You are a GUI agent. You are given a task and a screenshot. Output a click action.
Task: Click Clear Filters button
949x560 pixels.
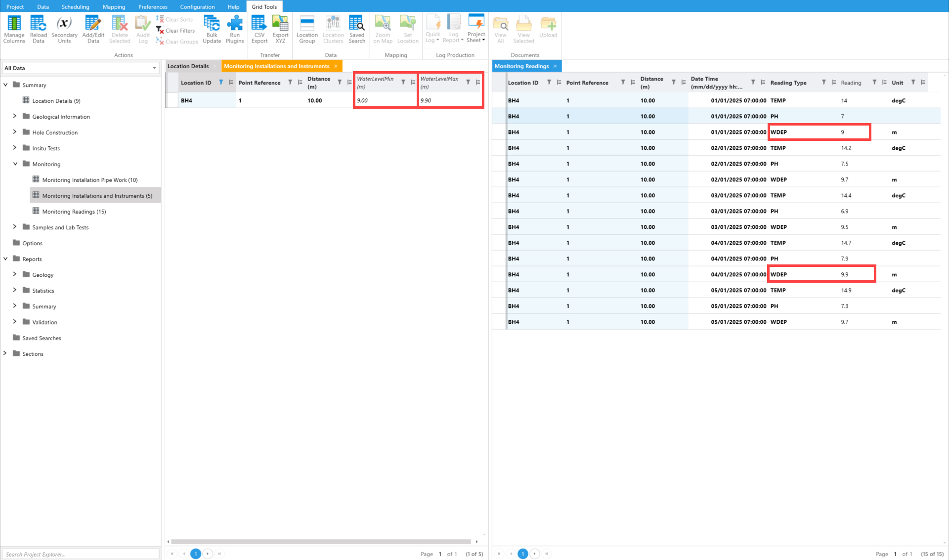coord(175,31)
